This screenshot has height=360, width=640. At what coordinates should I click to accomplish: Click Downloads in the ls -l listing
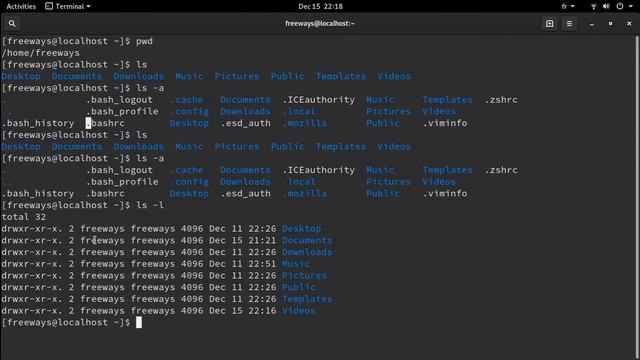click(307, 252)
